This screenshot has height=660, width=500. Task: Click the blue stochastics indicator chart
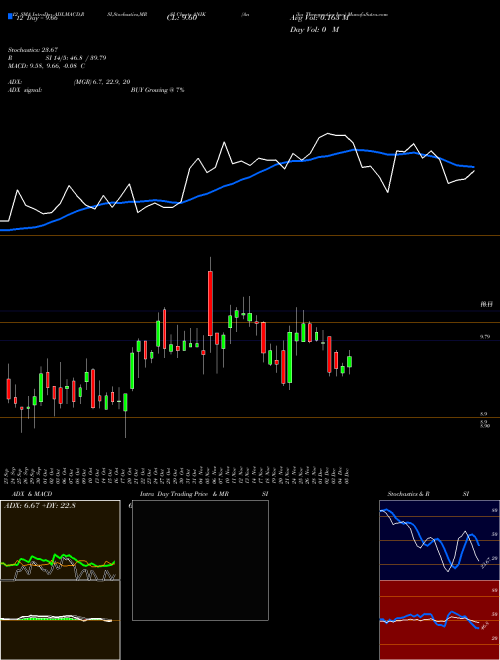coord(439,540)
